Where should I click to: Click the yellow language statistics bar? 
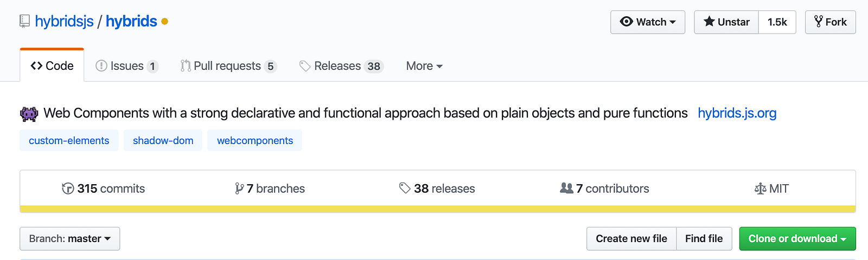(x=438, y=209)
